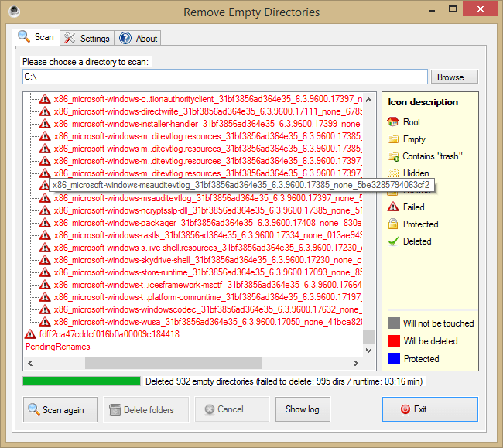Click the green deletion progress bar
Viewport: 503px width, 448px height.
[81, 381]
